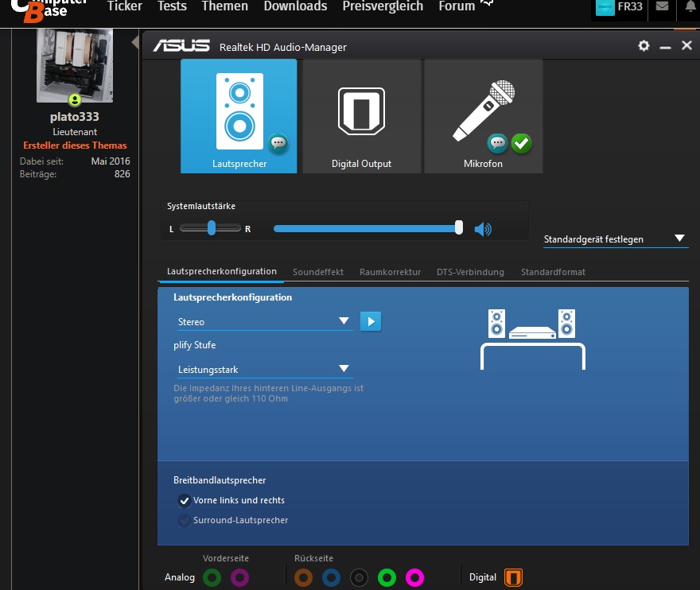This screenshot has width=700, height=590.
Task: Click the green checkmark on Mikrofon tile
Action: [x=522, y=143]
